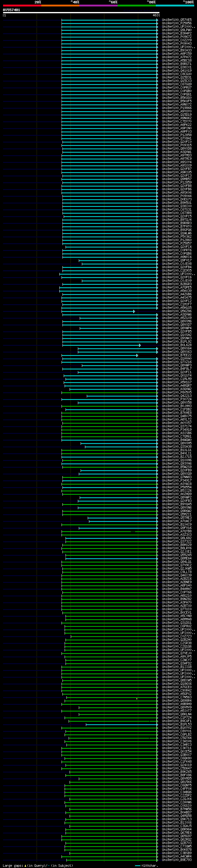The image size is (197, 868).
Task: Open hit UniRef100_P25856
Action: click(176, 23)
